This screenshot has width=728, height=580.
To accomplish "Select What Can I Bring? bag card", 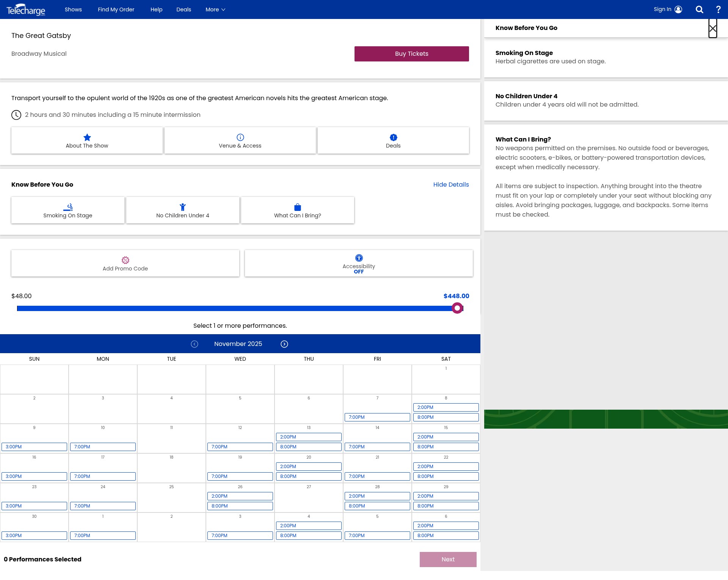I will (298, 210).
